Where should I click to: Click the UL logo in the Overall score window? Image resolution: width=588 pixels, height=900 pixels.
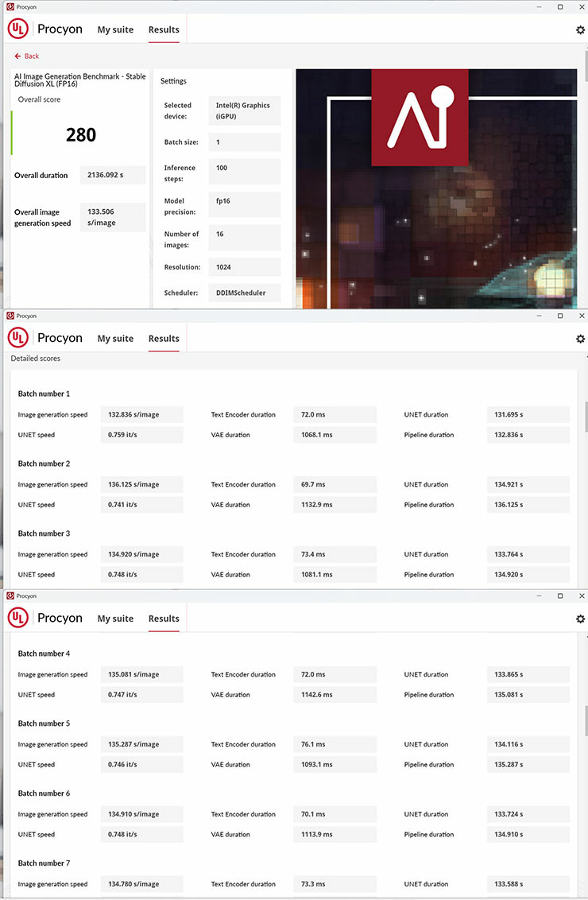tap(17, 29)
